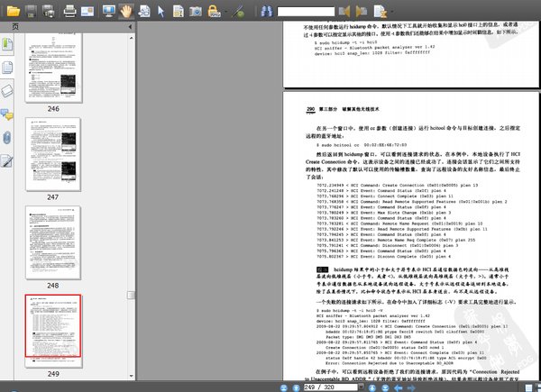The width and height of the screenshot is (541, 392).
Task: Click the multi-disk Save As icon
Action: (x=49, y=12)
